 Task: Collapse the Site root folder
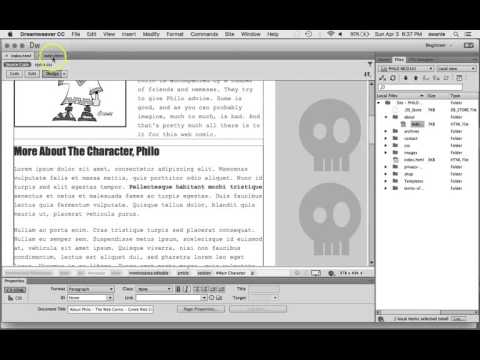pyautogui.click(x=379, y=103)
